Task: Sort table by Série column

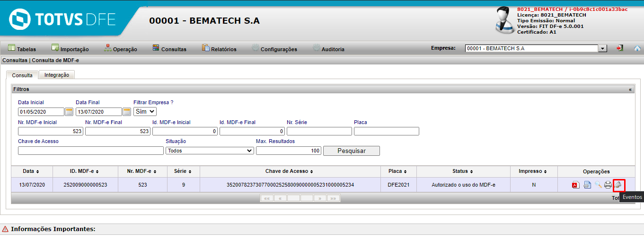Action: [183, 171]
